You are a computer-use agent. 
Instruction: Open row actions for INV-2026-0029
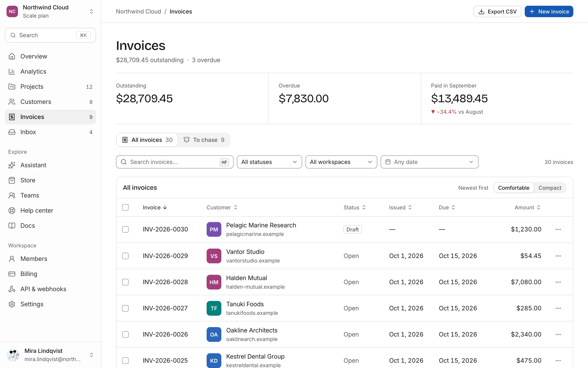pos(558,256)
